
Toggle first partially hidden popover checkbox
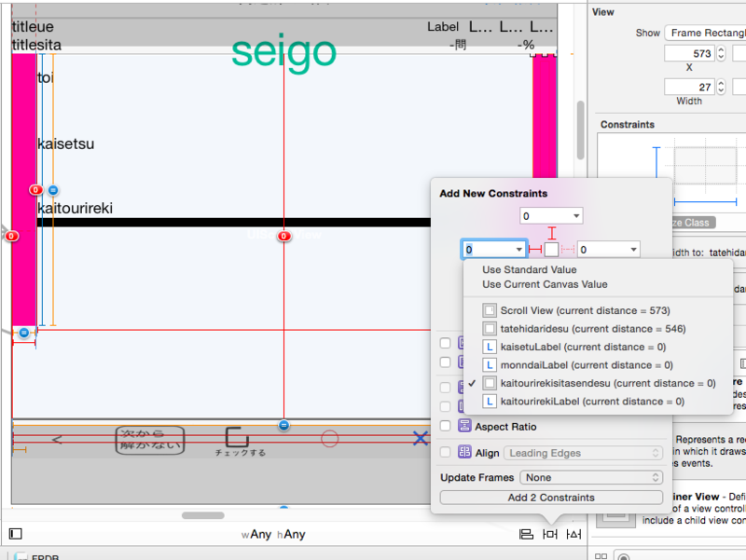click(x=446, y=343)
